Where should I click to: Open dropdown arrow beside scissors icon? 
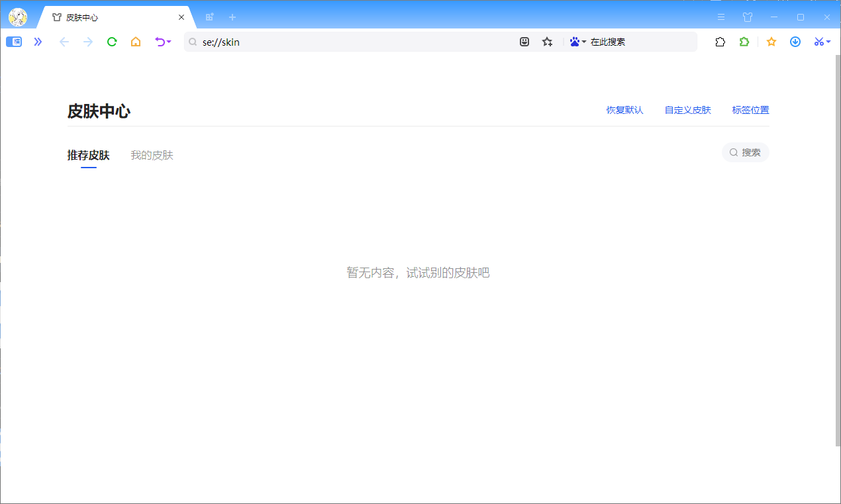[828, 42]
